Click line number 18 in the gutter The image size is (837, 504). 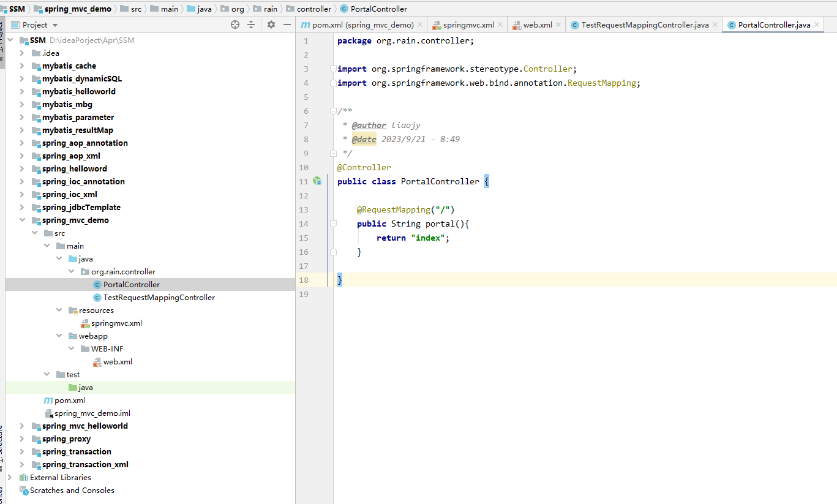[x=304, y=280]
